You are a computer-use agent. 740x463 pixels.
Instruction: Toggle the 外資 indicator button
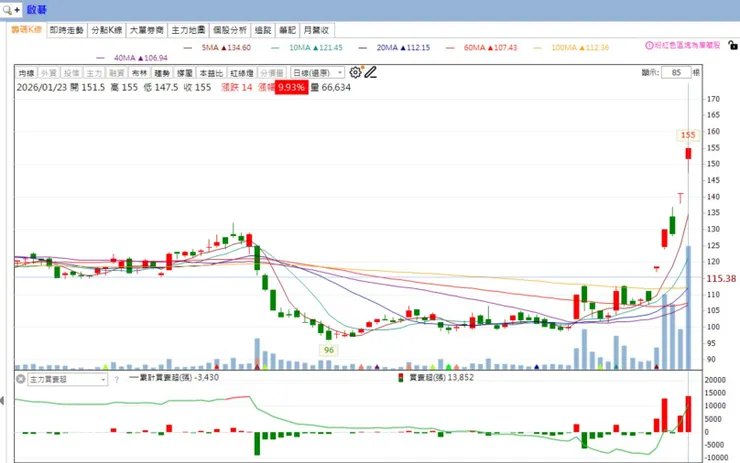(49, 73)
